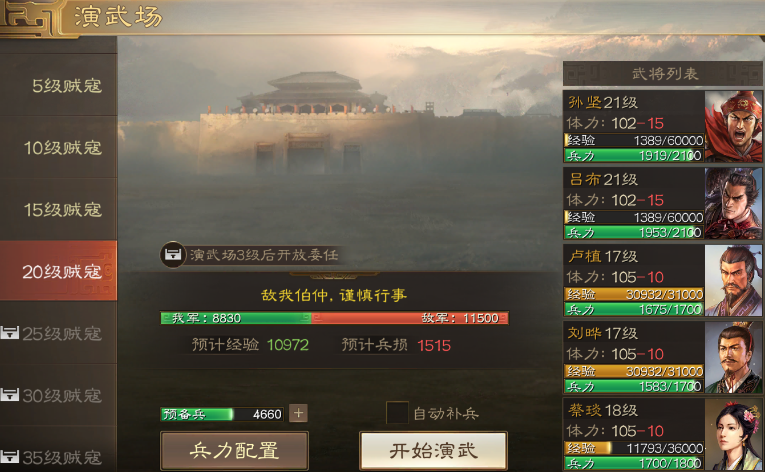
Task: Click lock icon on 30级贼寇
Action: 10,395
